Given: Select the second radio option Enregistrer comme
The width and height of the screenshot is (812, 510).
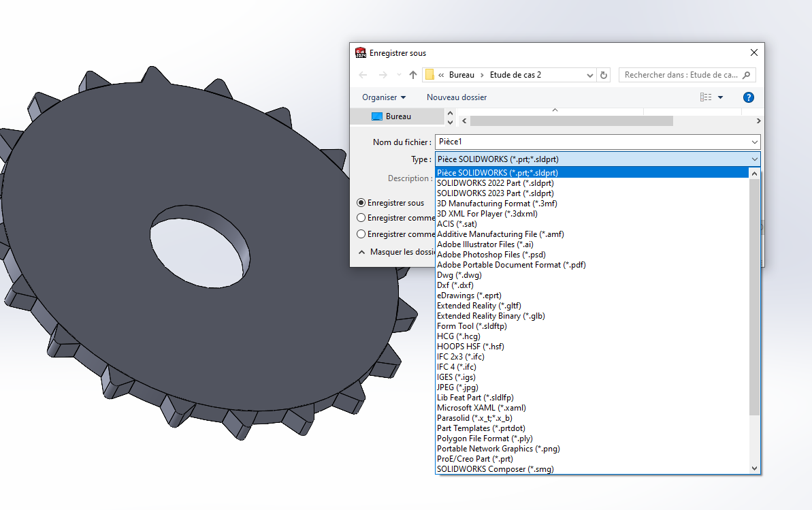Looking at the screenshot, I should tap(361, 218).
